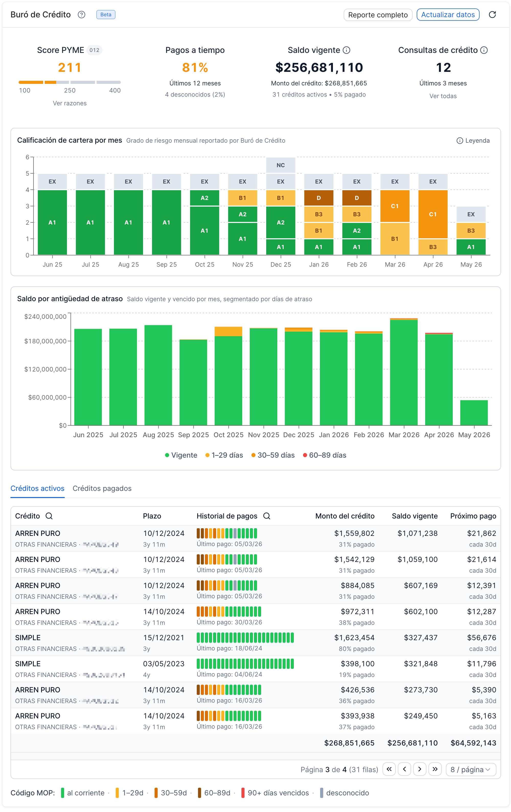511x812 pixels.
Task: Click the $256,681,110 Saldo vigente headline value
Action: pos(319,67)
